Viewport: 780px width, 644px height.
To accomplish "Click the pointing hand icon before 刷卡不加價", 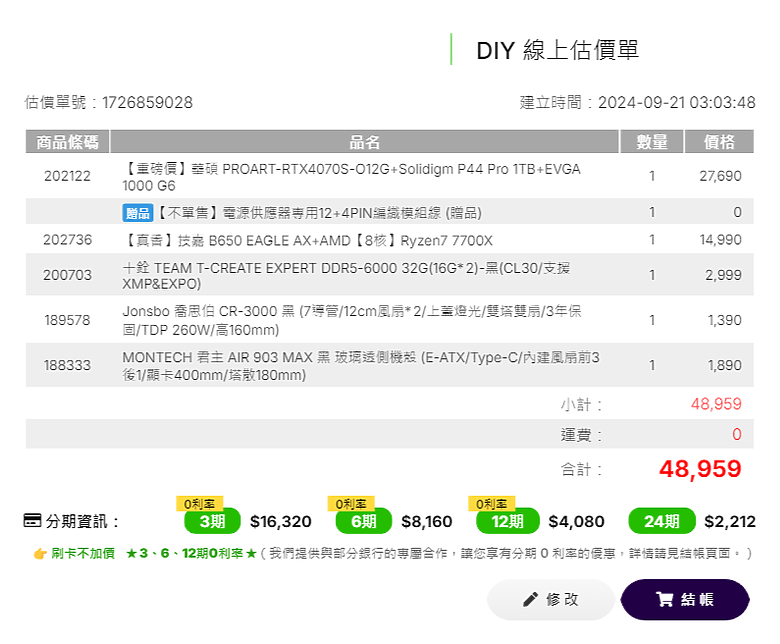I will 40,553.
